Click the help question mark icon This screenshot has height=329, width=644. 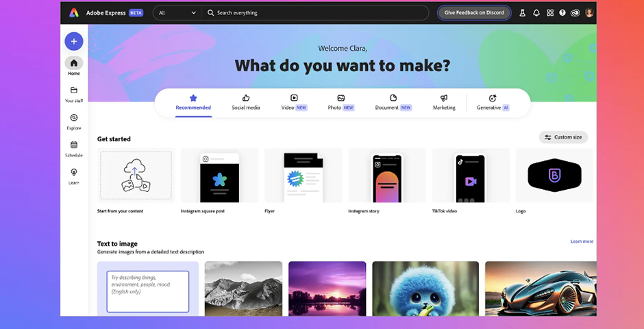[x=562, y=13]
